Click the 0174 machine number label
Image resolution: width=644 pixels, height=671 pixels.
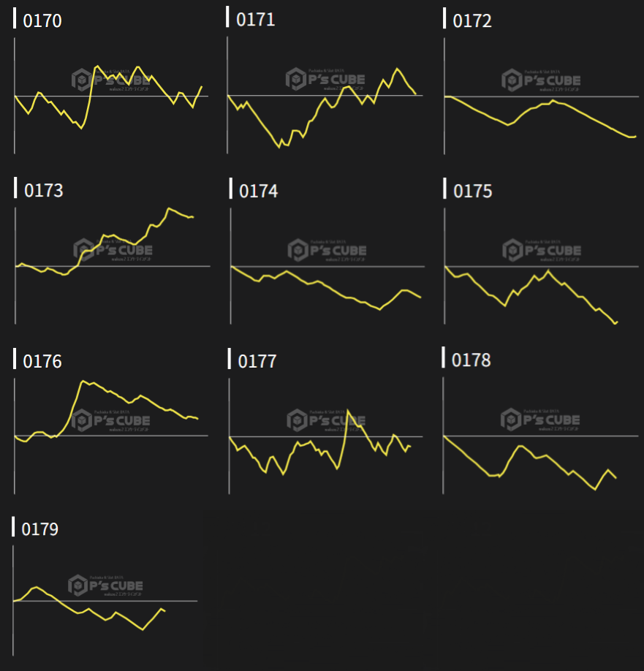click(259, 191)
